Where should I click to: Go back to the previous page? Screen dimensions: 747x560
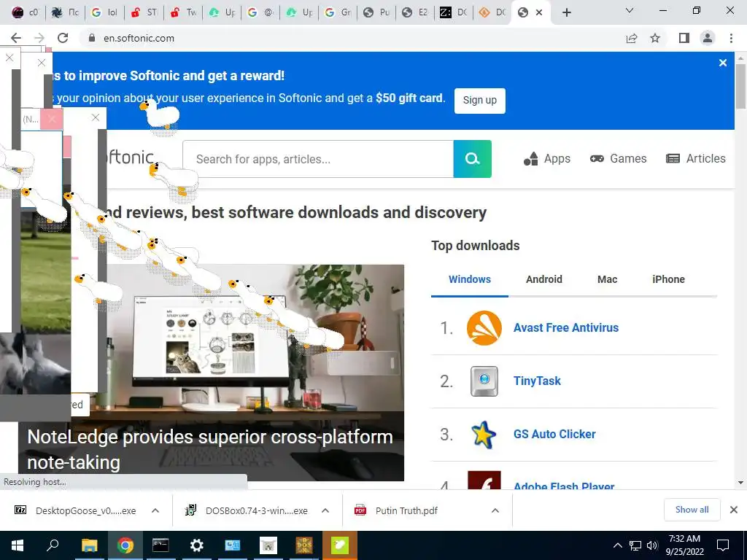coord(16,38)
